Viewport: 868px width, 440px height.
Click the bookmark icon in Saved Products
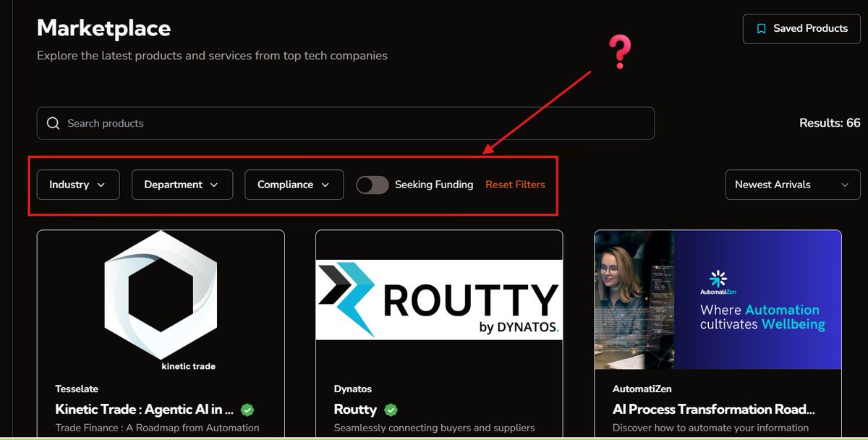point(761,29)
